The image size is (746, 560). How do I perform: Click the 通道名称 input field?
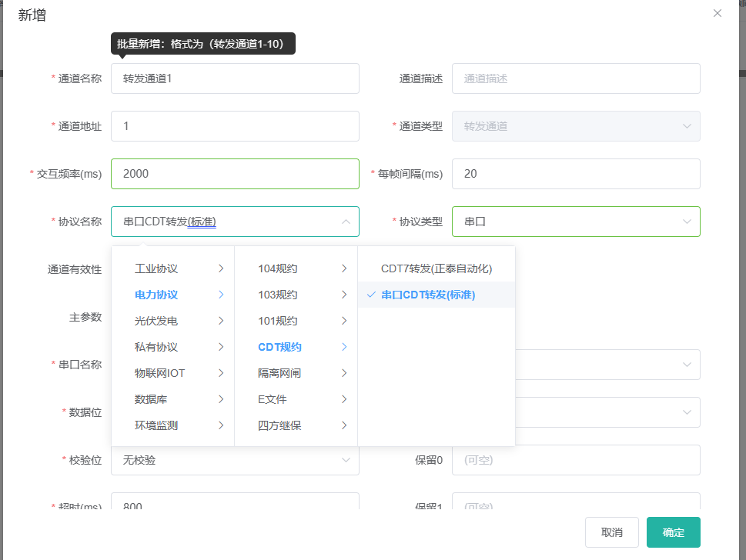tap(235, 78)
